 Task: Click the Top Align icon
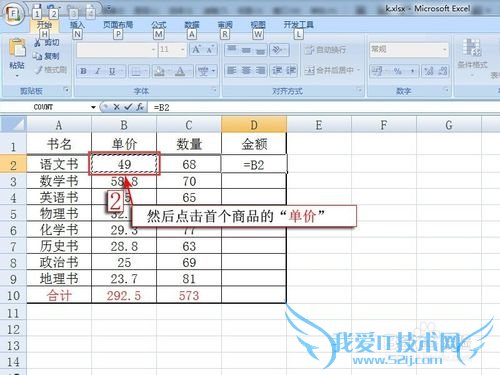tap(232, 50)
